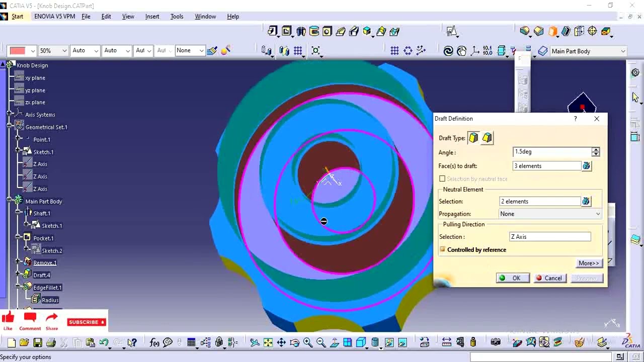The image size is (644, 362).
Task: Click Cancel in Draft Definition
Action: pyautogui.click(x=549, y=278)
